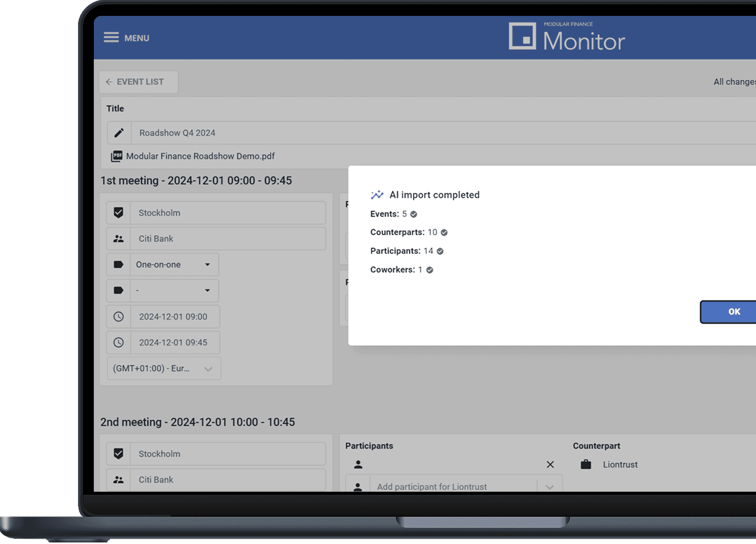Click the pencil edit icon beside title
The width and height of the screenshot is (756, 544).
point(119,133)
